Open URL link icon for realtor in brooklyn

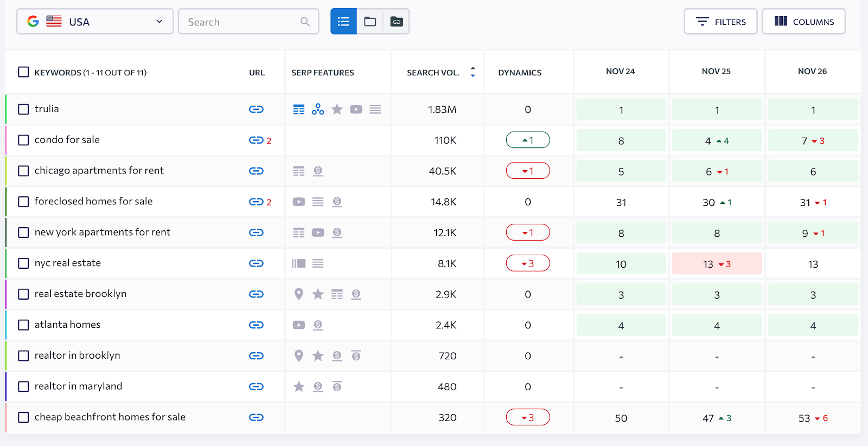click(x=256, y=356)
